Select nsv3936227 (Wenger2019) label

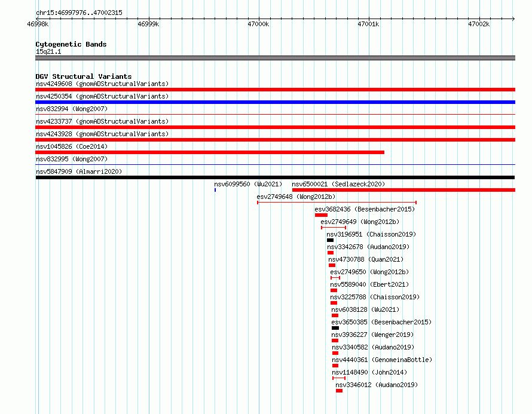372,335
